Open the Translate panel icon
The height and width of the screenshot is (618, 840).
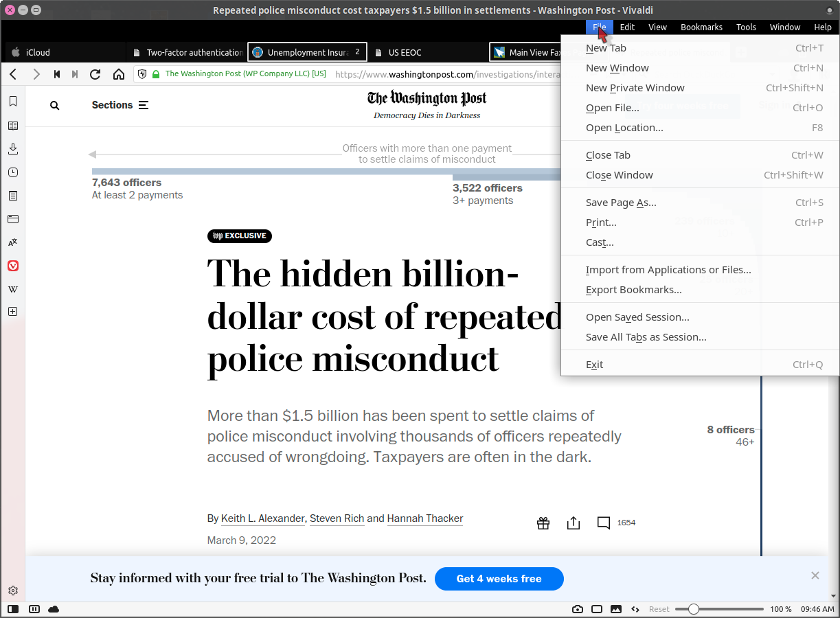13,242
